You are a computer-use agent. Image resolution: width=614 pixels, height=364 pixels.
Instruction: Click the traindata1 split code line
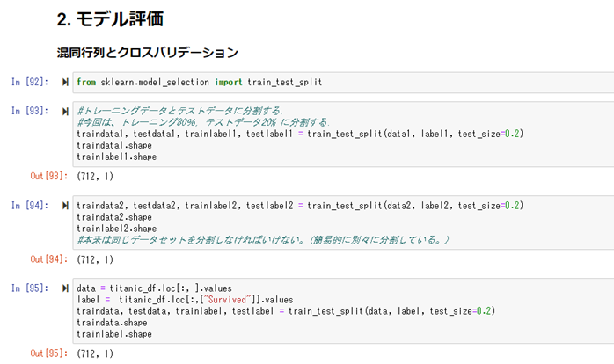point(300,134)
